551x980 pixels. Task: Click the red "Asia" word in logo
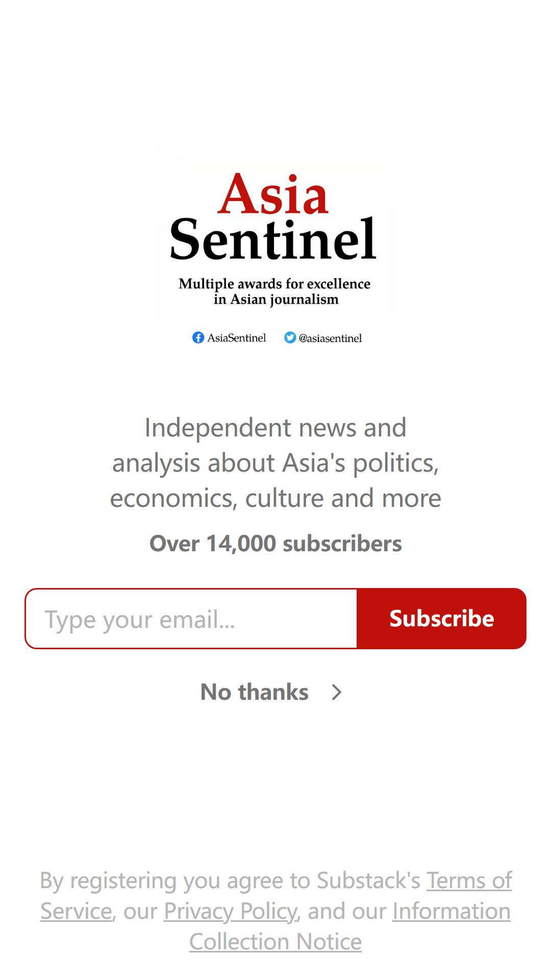pyautogui.click(x=273, y=194)
